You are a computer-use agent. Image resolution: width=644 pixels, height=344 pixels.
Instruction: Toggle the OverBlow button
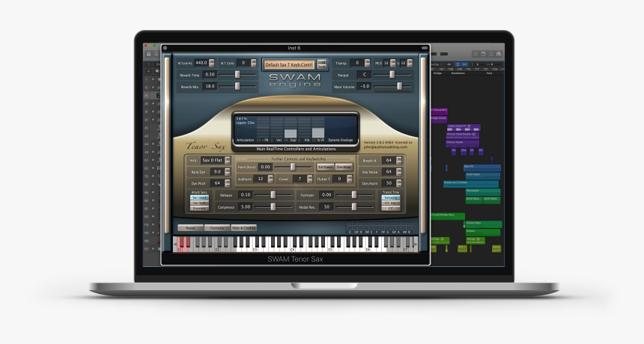pyautogui.click(x=344, y=168)
